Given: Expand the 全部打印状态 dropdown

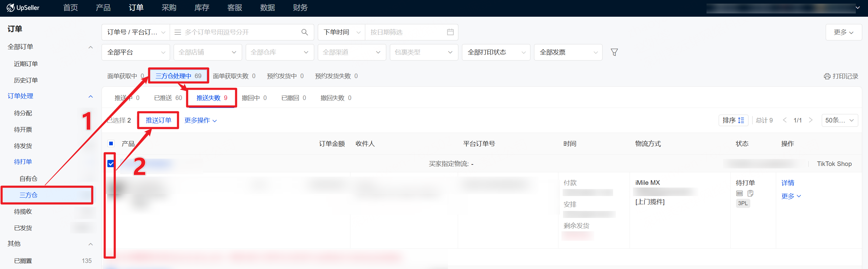Looking at the screenshot, I should (x=496, y=53).
